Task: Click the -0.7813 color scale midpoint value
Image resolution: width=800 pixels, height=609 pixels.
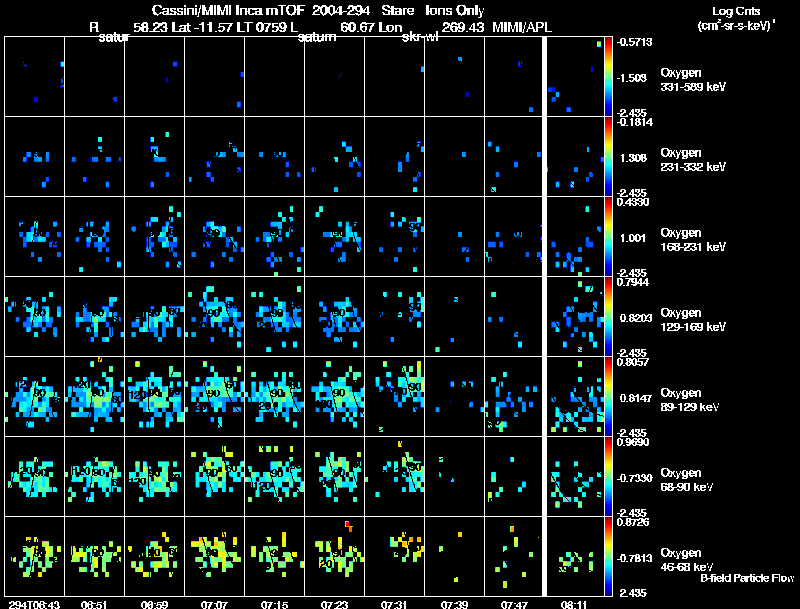Action: point(634,558)
